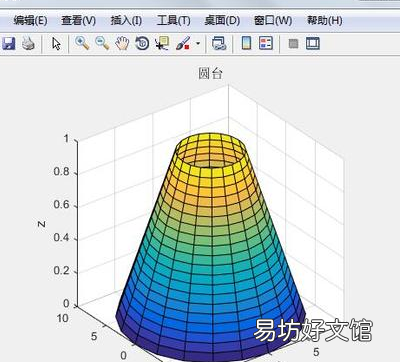This screenshot has height=362, width=400.
Task: Open the 编辑(E) menu
Action: tap(30, 21)
